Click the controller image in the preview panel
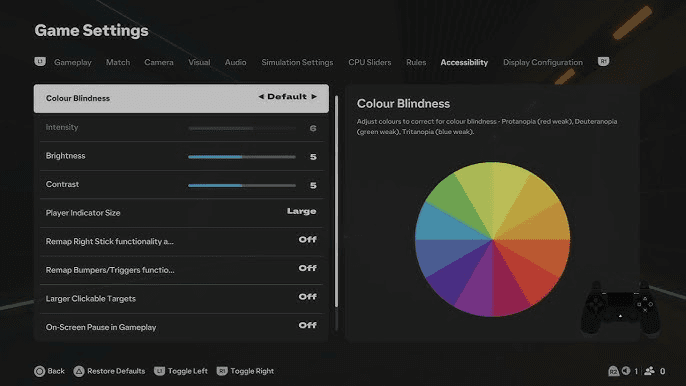 (620, 309)
